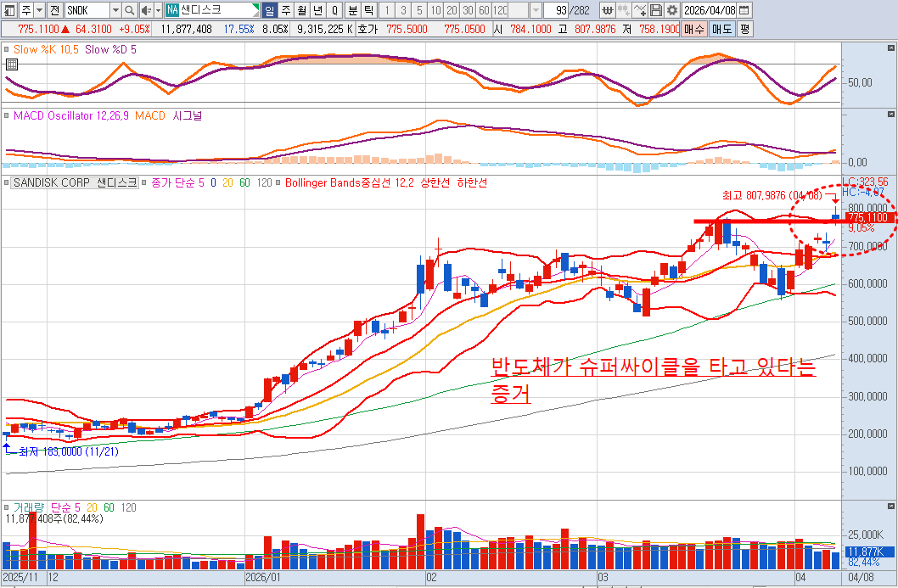Save chart using the floppy disk icon
The height and width of the screenshot is (588, 898).
(656, 10)
